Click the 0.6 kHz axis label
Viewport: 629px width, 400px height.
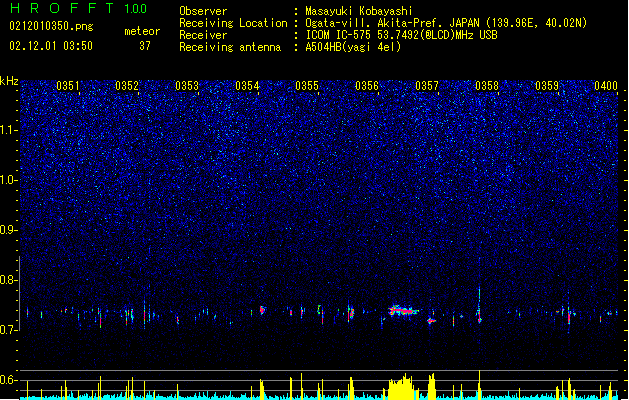9,380
